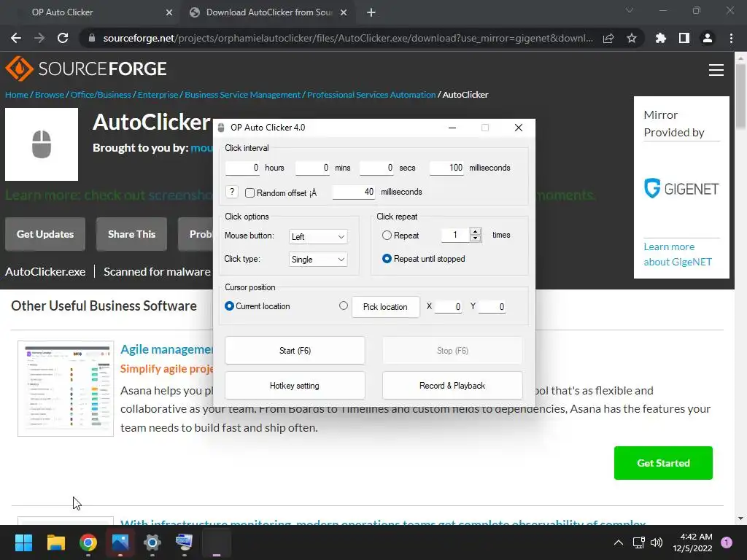Click Share This button

point(131,234)
